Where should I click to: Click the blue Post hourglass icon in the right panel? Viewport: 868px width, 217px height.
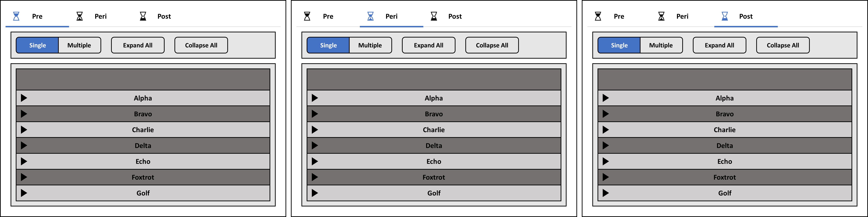point(725,16)
